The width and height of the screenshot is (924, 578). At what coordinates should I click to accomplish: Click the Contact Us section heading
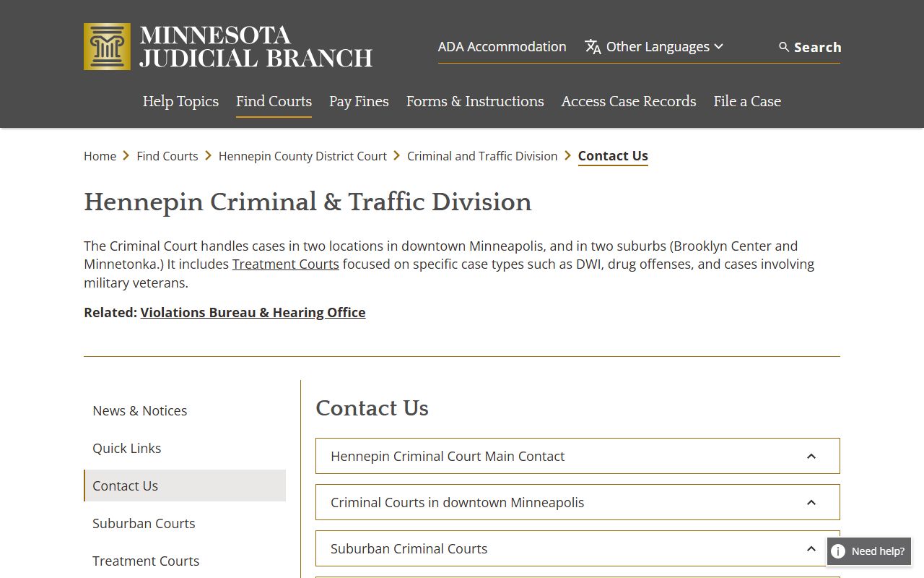click(372, 408)
